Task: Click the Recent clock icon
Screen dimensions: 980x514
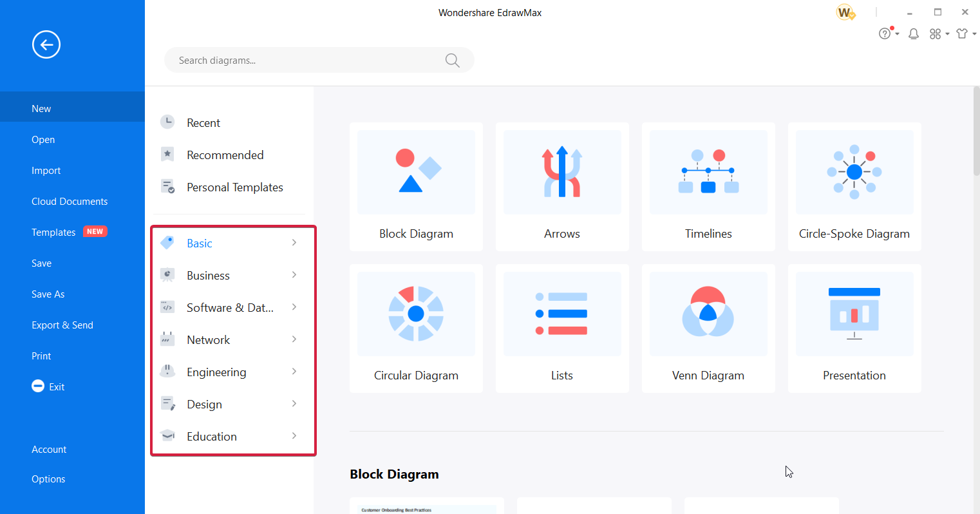Action: point(167,122)
